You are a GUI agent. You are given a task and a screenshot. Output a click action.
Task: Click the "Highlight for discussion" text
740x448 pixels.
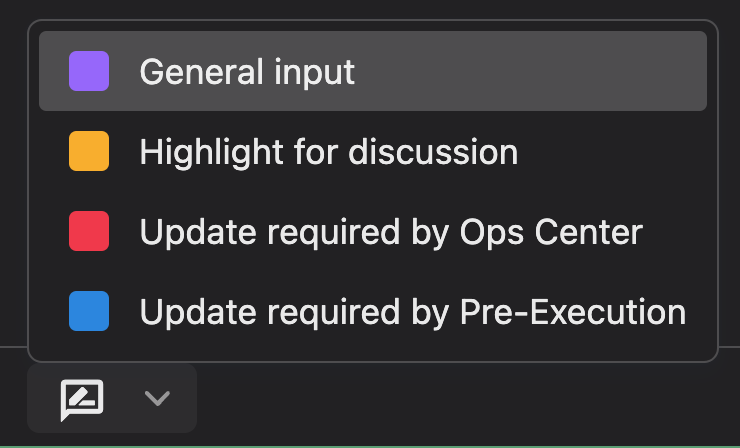pos(329,152)
